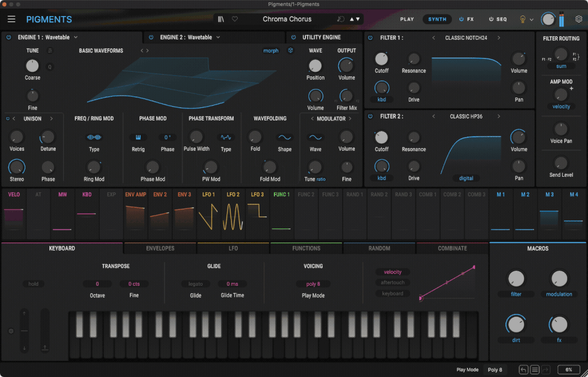
Task: Switch to the ENVELOPES tab
Action: point(160,248)
